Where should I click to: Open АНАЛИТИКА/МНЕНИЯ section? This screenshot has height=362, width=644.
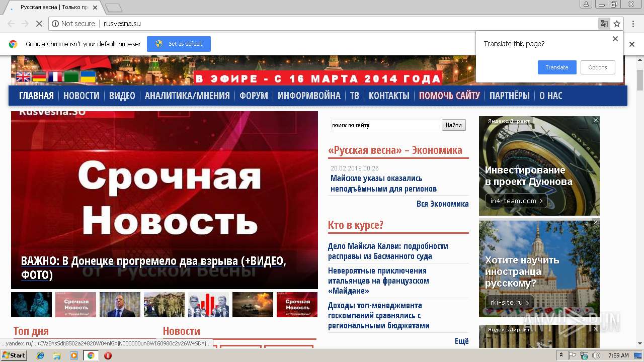tap(187, 96)
